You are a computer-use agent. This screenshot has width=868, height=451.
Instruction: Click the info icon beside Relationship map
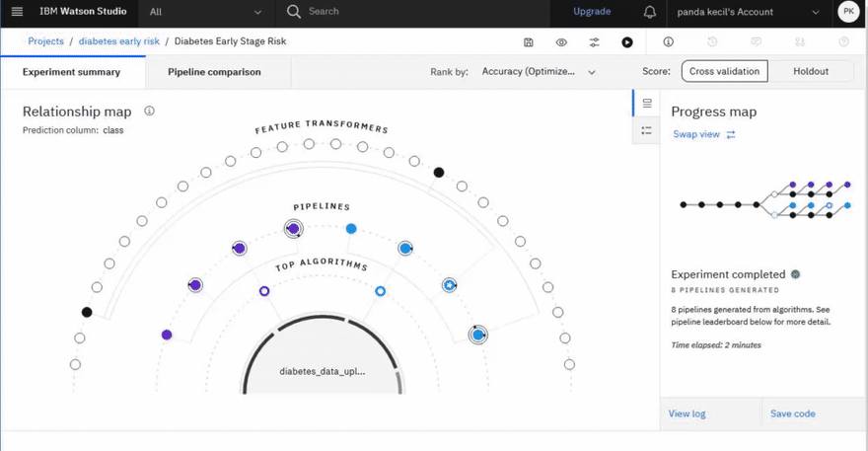(x=150, y=111)
